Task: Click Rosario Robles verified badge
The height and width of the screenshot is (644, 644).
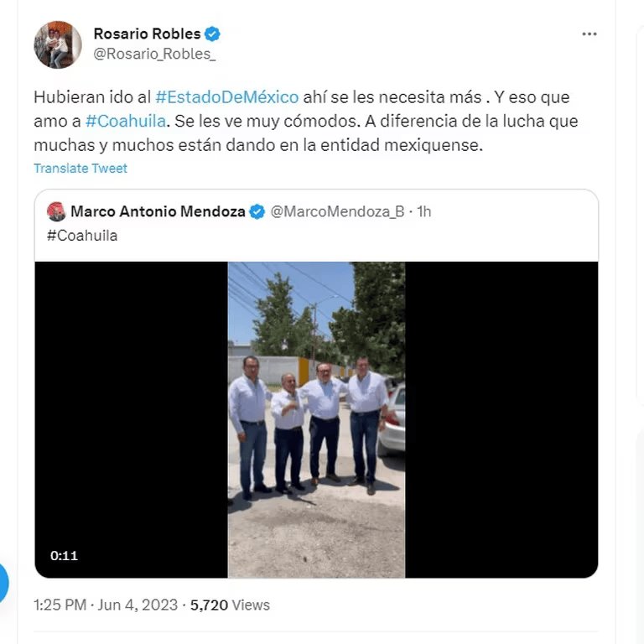Action: [x=212, y=34]
